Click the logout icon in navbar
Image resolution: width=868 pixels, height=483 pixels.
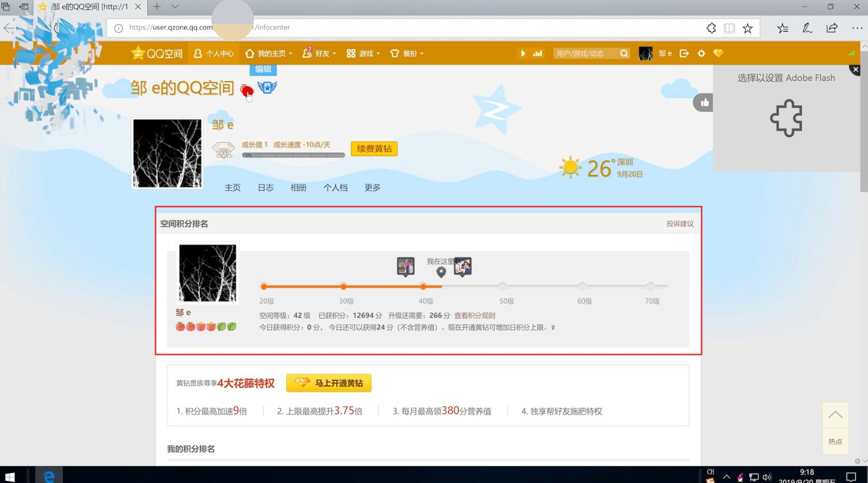tap(684, 53)
